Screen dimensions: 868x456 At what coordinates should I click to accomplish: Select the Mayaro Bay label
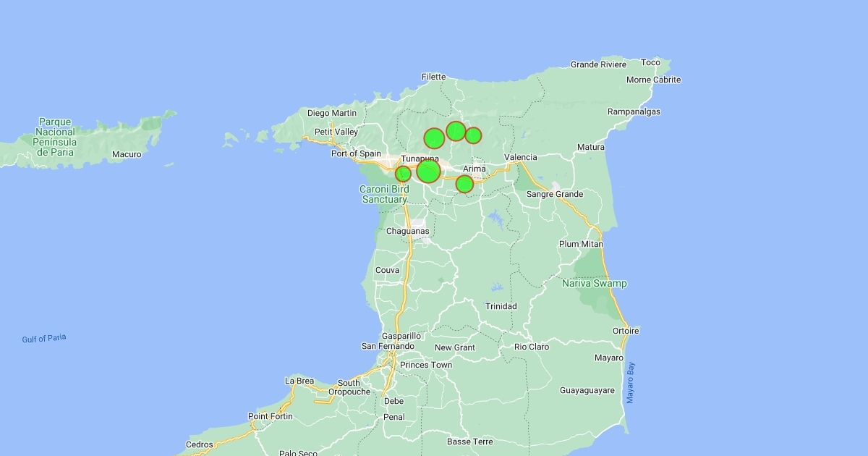[630, 382]
